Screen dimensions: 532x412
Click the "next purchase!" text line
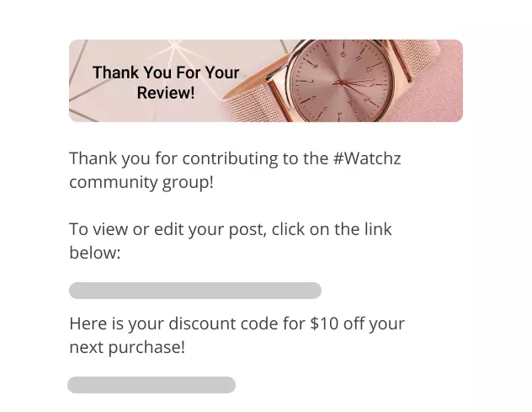[x=127, y=347]
